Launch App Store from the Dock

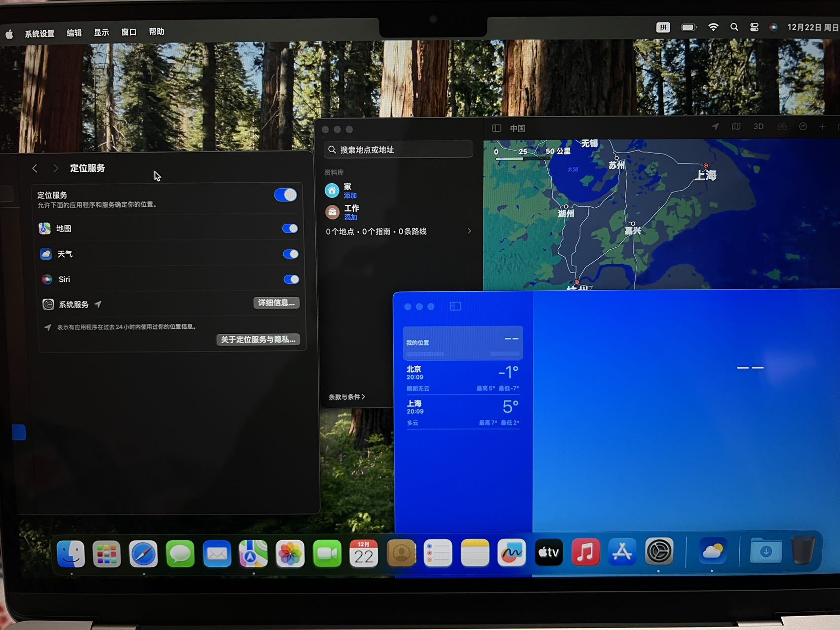[x=622, y=552]
